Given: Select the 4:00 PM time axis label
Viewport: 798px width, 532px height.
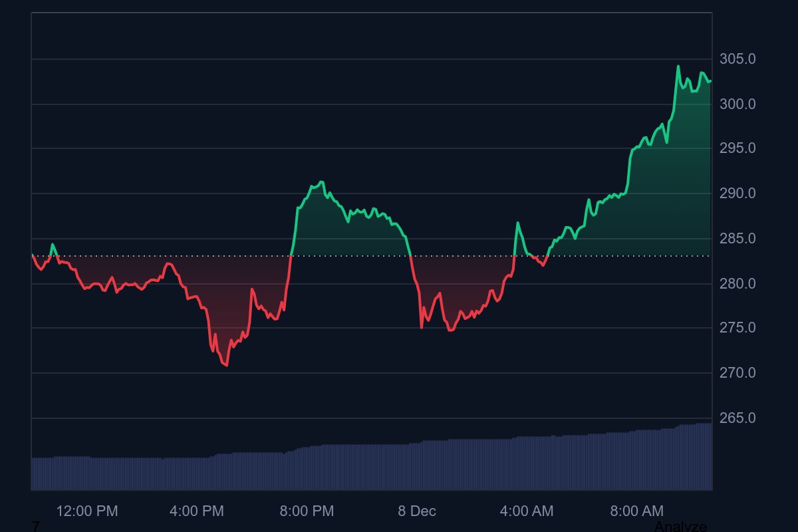Looking at the screenshot, I should click(197, 511).
